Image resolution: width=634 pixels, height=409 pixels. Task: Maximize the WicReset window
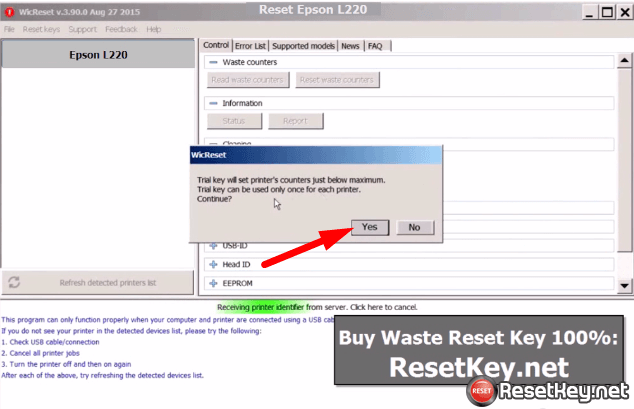607,13
